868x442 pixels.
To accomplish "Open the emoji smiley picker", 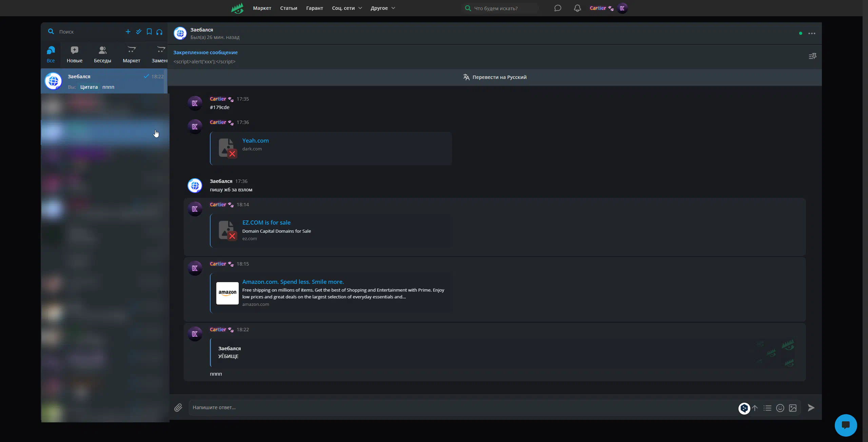I will pyautogui.click(x=780, y=408).
